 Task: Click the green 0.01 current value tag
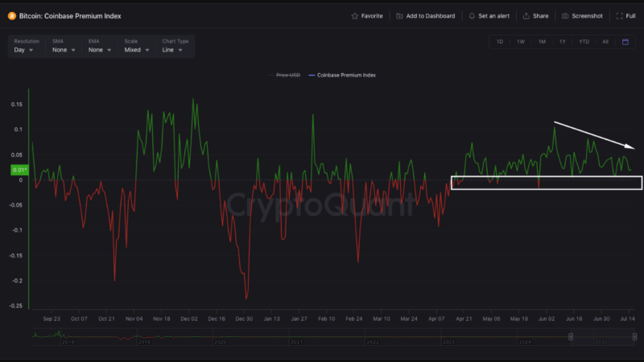(19, 170)
